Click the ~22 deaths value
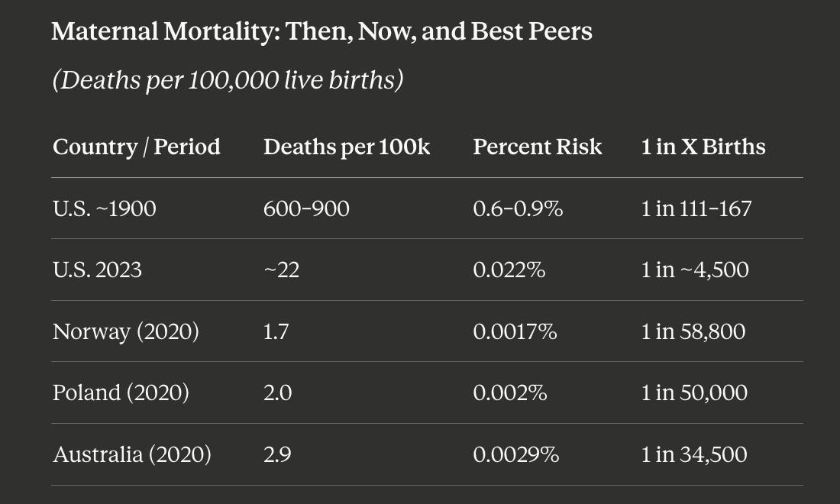 pyautogui.click(x=281, y=270)
